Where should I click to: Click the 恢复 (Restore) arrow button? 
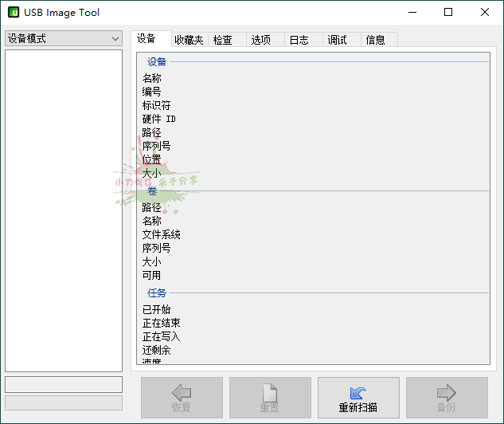(182, 398)
